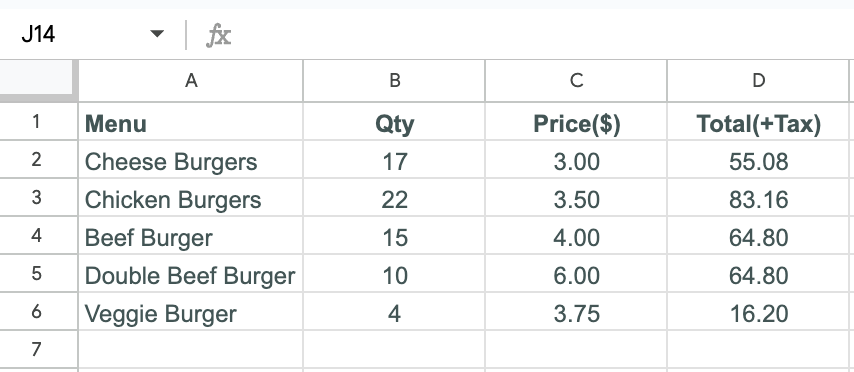Click the Total(+Tax) header cell
Screen dimensions: 854x372
point(758,121)
